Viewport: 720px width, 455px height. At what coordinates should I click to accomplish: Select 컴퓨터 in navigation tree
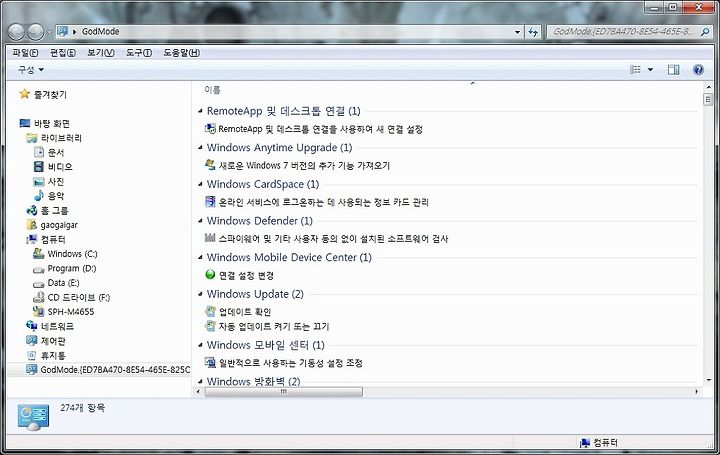coord(53,239)
